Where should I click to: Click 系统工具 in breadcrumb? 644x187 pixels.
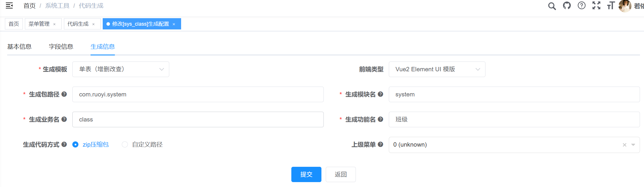coord(57,6)
